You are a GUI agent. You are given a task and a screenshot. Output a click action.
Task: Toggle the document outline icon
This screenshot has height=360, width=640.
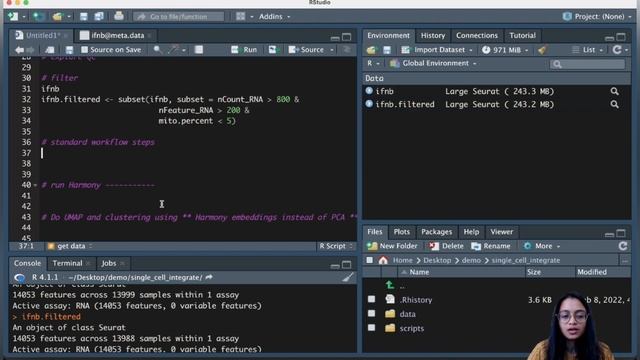point(347,50)
